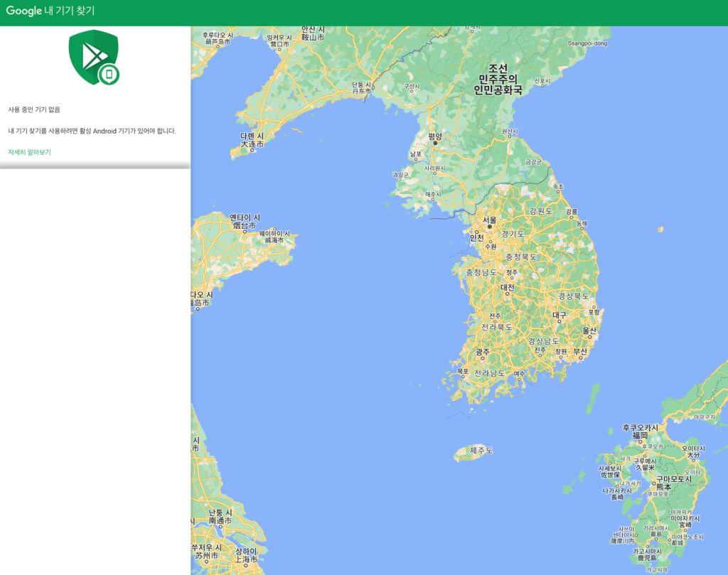This screenshot has height=575, width=728.
Task: Click the 내 기기 찾기 header title
Action: point(70,11)
